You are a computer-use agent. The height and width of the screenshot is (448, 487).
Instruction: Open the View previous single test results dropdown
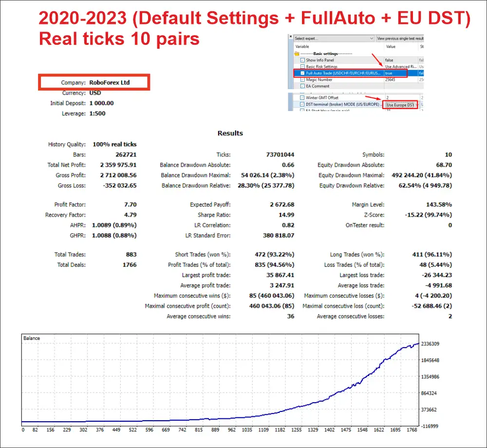click(x=399, y=38)
